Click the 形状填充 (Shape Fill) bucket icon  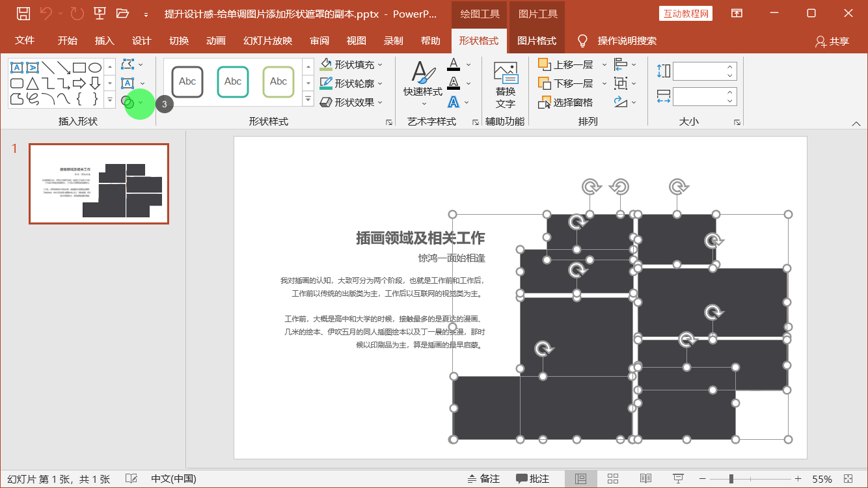pos(325,64)
